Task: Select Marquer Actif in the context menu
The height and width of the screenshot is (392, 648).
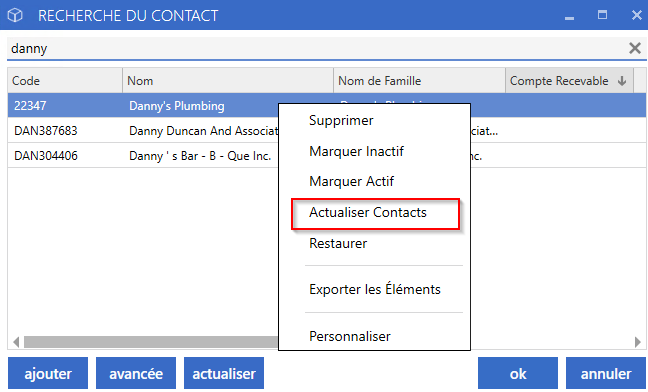Action: point(351,181)
